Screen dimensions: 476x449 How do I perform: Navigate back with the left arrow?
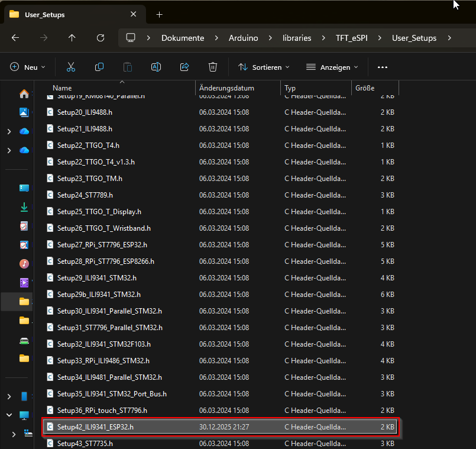pyautogui.click(x=15, y=38)
